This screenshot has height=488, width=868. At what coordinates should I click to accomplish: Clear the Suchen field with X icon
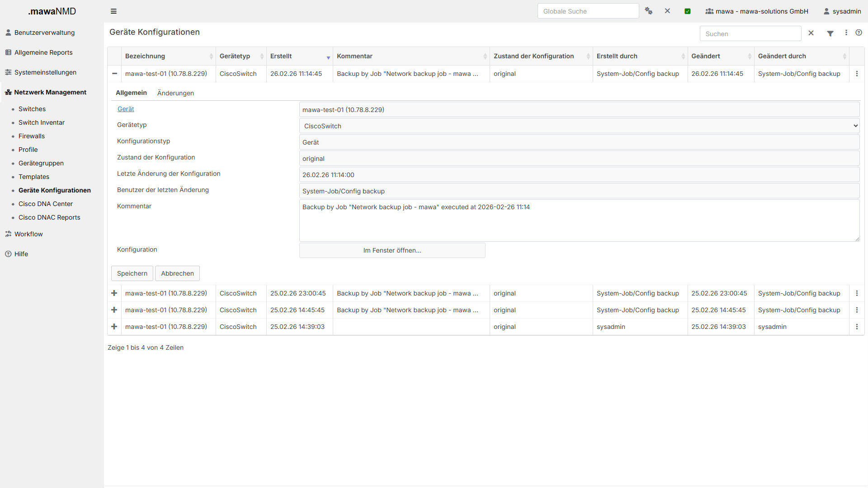coord(811,33)
